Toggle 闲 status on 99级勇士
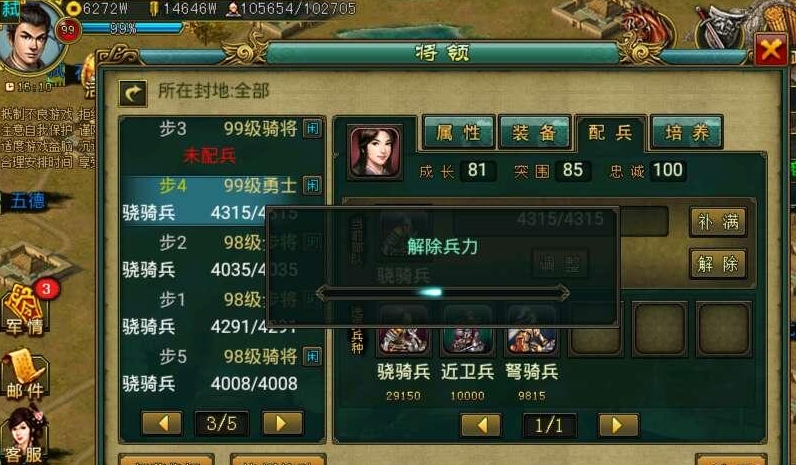This screenshot has height=465, width=796. coord(312,185)
